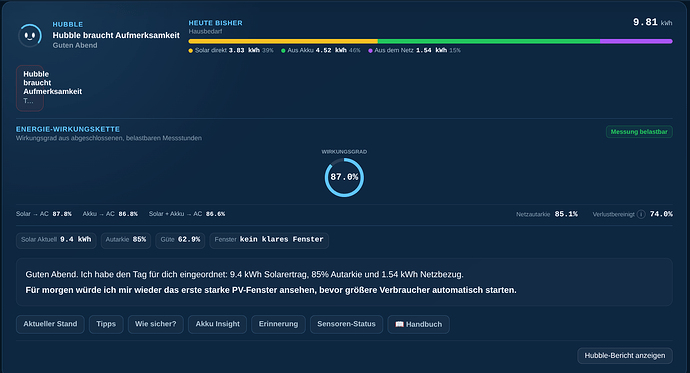Open the Handbuch book button
The width and height of the screenshot is (690, 373).
(418, 324)
